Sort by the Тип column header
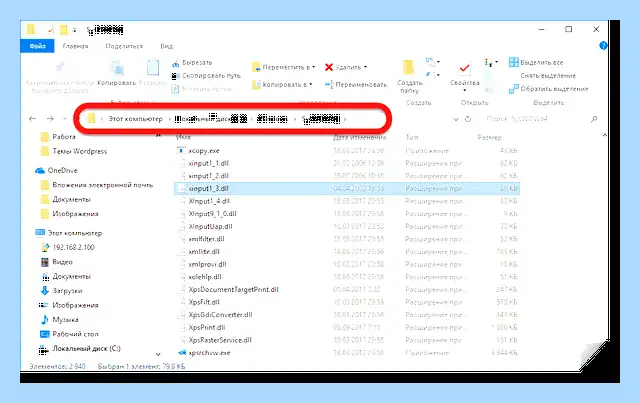Screen dimensions: 640x403 pos(412,137)
